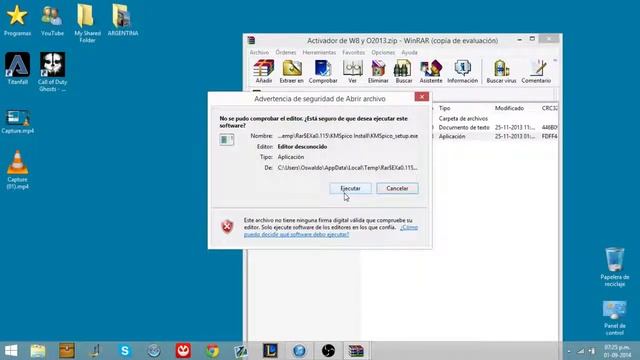Viewport: 640px width, 360px height.
Task: Select the Comentario toolbar icon
Action: point(536,71)
